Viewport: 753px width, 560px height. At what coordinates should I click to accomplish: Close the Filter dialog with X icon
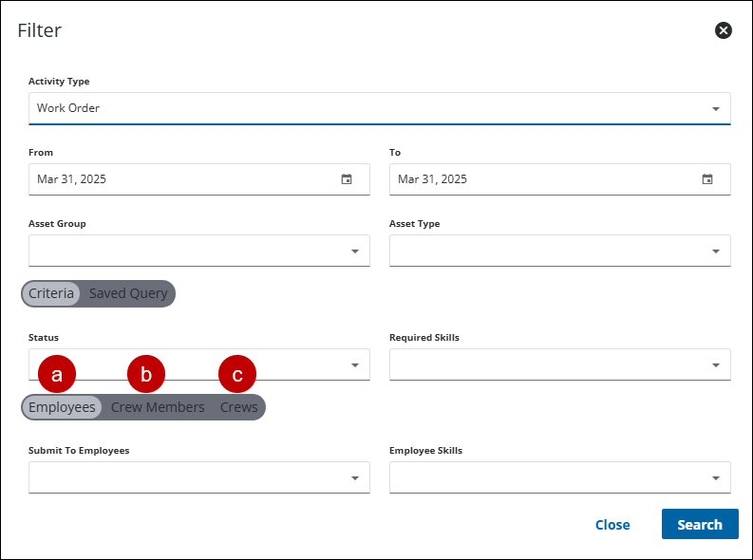[724, 30]
